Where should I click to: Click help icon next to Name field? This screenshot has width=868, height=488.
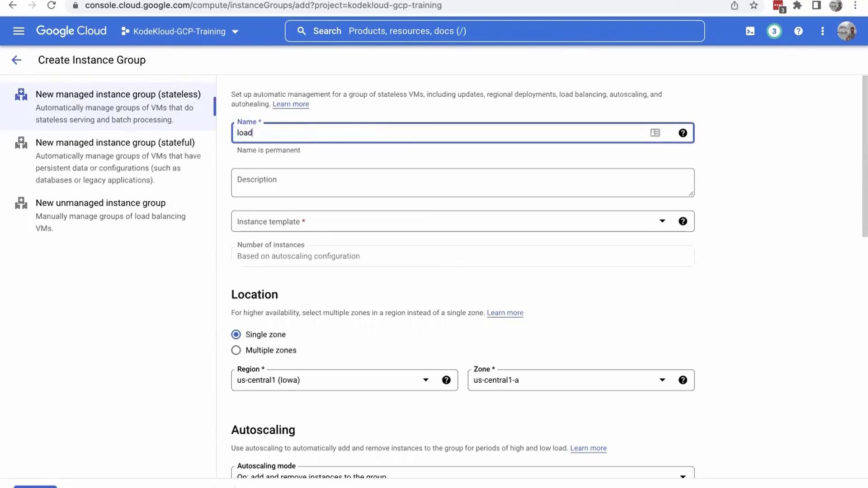click(x=683, y=133)
